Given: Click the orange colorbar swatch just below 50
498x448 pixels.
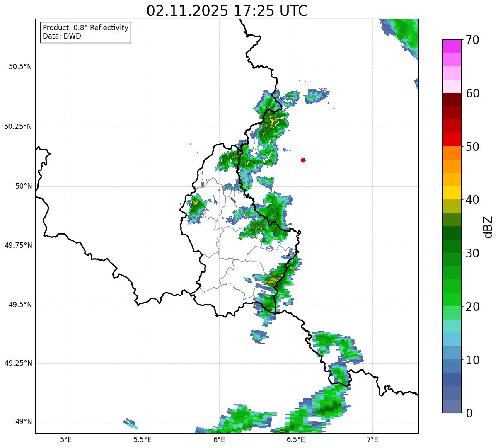Looking at the screenshot, I should pyautogui.click(x=452, y=153).
